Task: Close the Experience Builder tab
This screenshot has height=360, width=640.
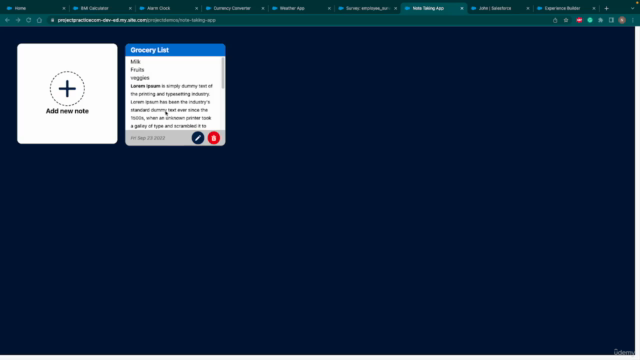Action: pyautogui.click(x=594, y=8)
